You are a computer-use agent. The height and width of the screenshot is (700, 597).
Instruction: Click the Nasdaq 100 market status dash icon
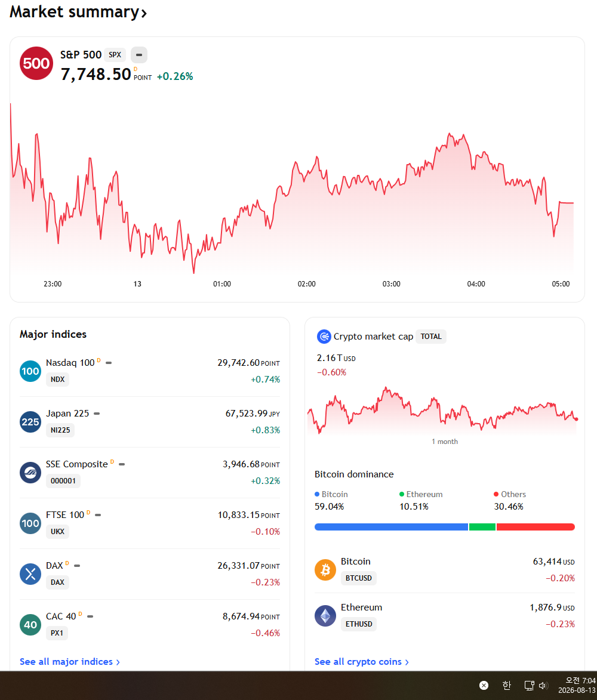[109, 363]
